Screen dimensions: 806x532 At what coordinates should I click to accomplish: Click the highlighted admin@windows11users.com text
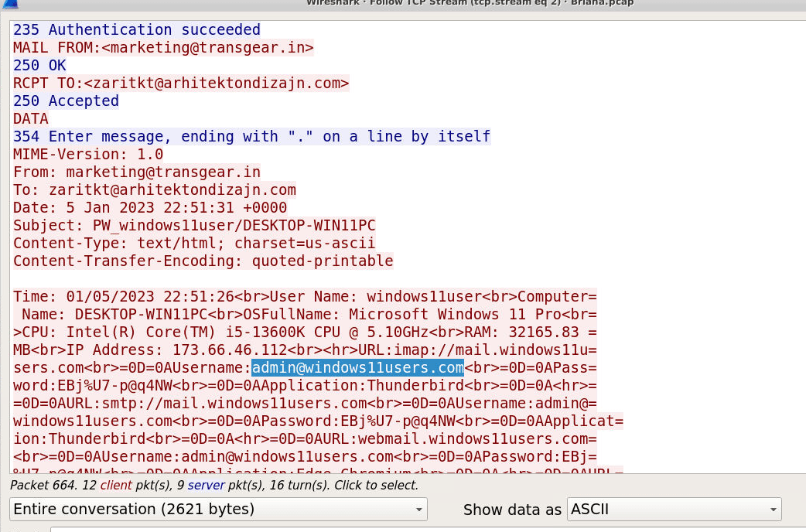pos(358,367)
